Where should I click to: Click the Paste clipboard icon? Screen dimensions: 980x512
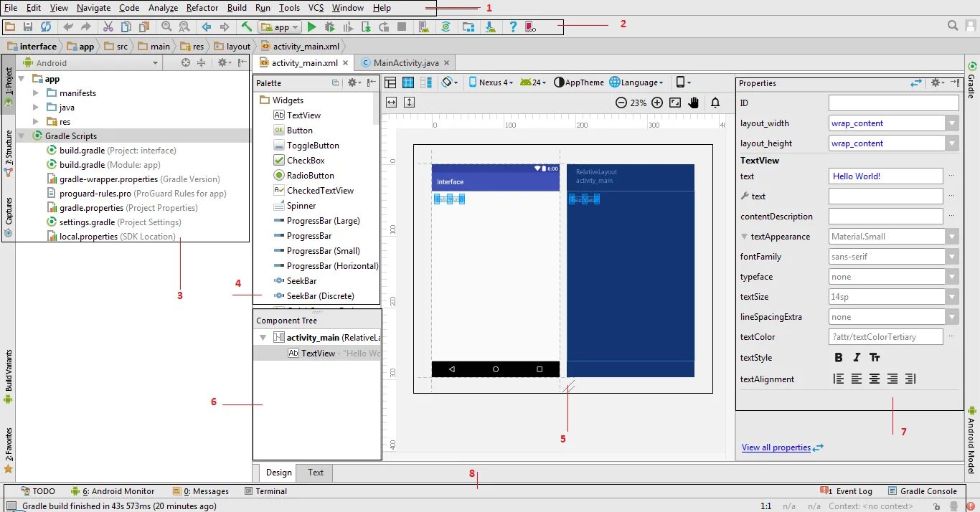click(144, 27)
